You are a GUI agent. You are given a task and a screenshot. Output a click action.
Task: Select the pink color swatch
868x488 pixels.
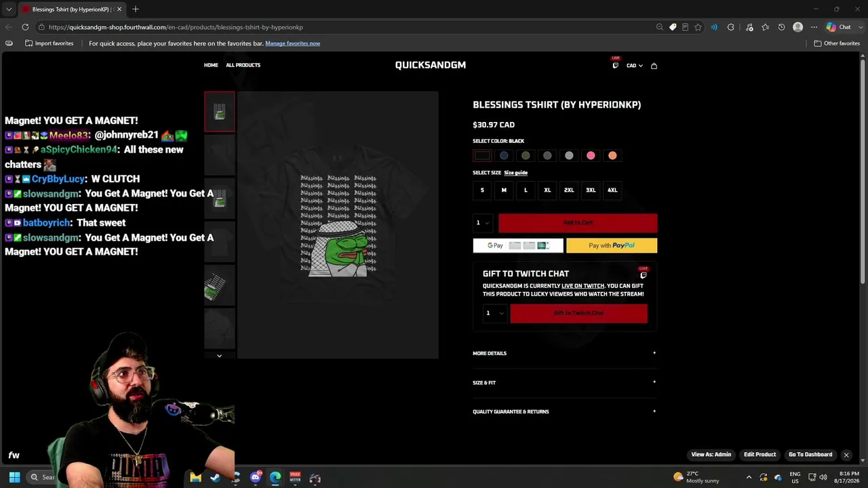click(591, 156)
